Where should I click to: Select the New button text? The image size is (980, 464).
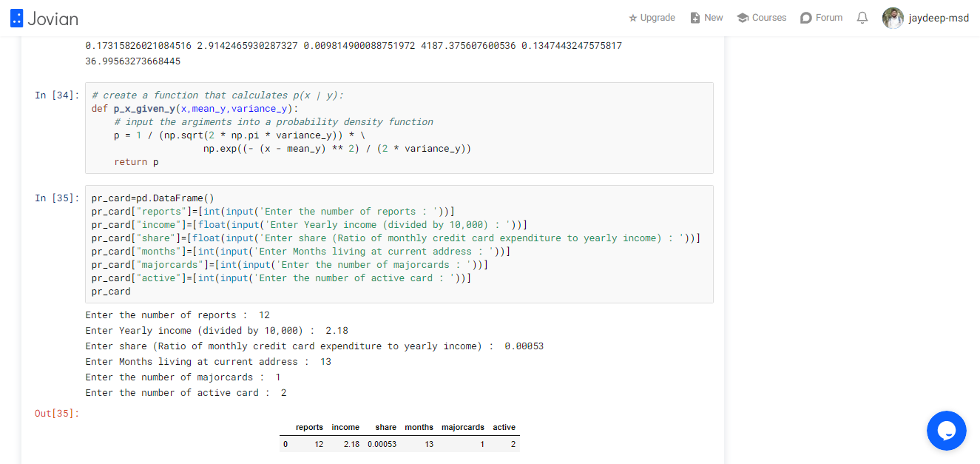point(714,18)
